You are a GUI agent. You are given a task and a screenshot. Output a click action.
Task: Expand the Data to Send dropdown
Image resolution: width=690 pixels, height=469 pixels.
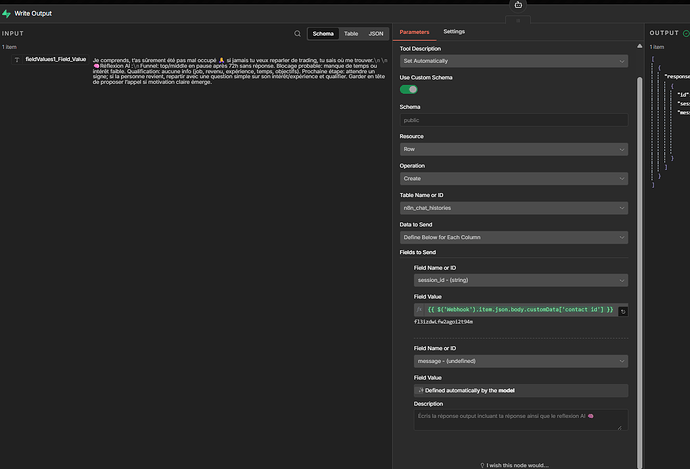pyautogui.click(x=513, y=236)
